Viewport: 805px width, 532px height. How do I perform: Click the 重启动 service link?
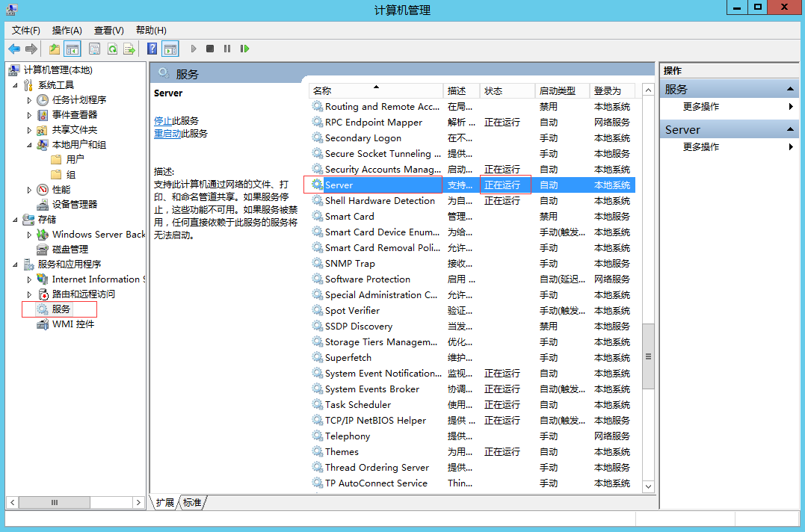coord(167,134)
